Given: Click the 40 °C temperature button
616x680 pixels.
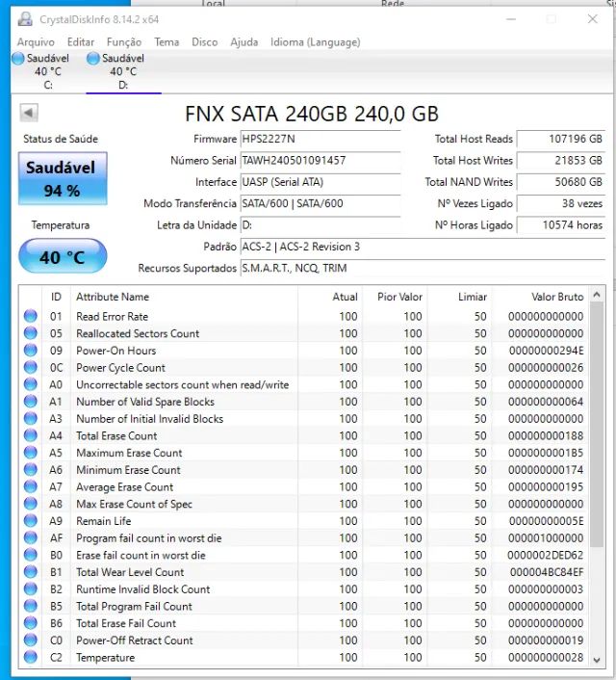Looking at the screenshot, I should click(x=63, y=256).
